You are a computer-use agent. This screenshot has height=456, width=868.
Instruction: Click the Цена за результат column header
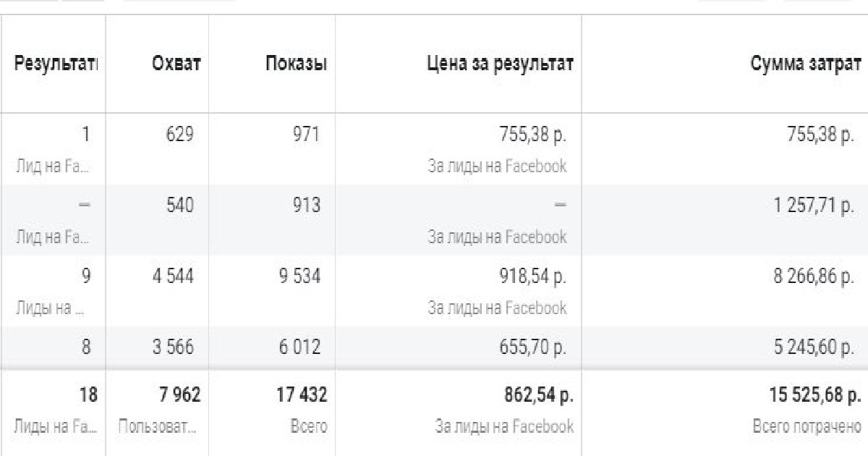point(500,64)
